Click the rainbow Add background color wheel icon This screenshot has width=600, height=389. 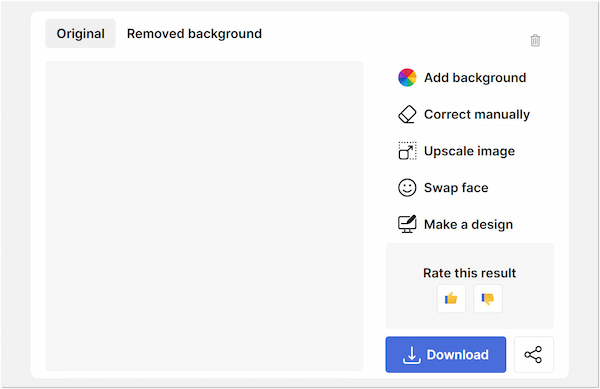pyautogui.click(x=407, y=78)
